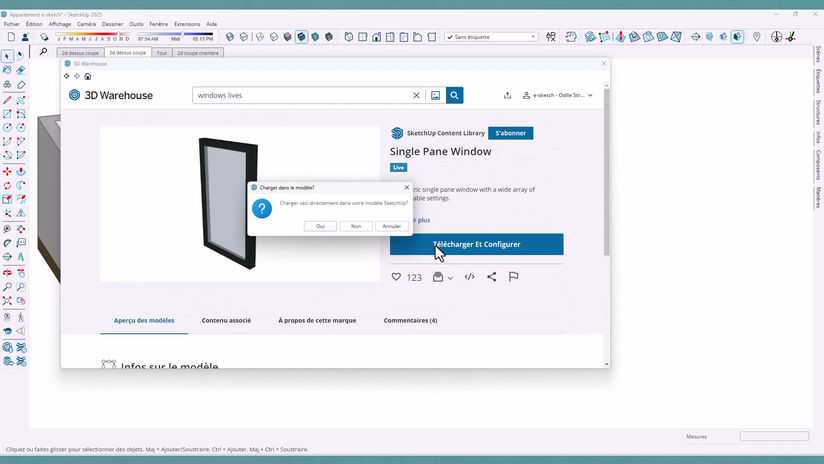This screenshot has height=464, width=824.
Task: Go to 3D Warehouse home icon
Action: click(88, 76)
